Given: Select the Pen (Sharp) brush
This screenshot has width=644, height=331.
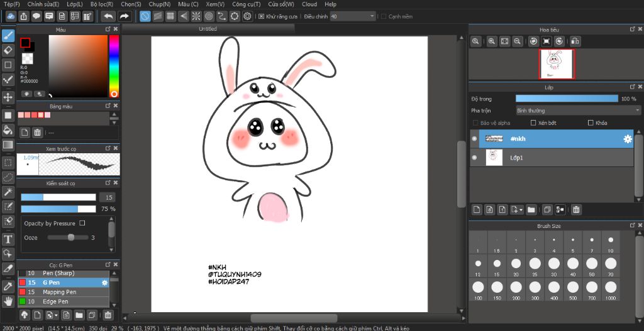Looking at the screenshot, I should click(x=64, y=273).
